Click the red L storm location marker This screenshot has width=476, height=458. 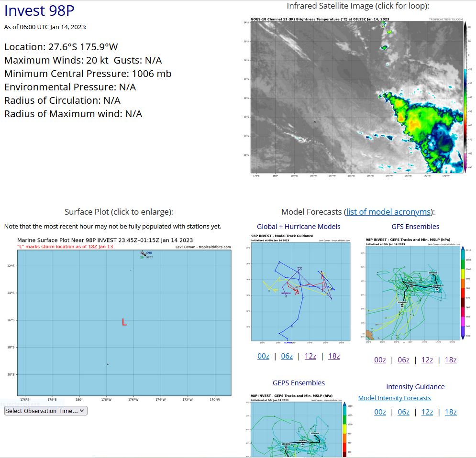point(124,323)
